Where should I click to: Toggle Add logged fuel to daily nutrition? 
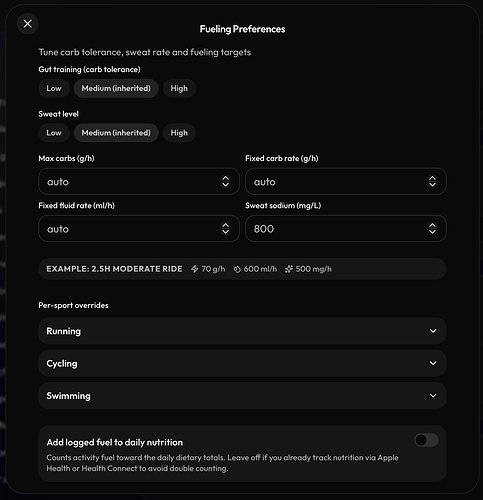(x=426, y=440)
